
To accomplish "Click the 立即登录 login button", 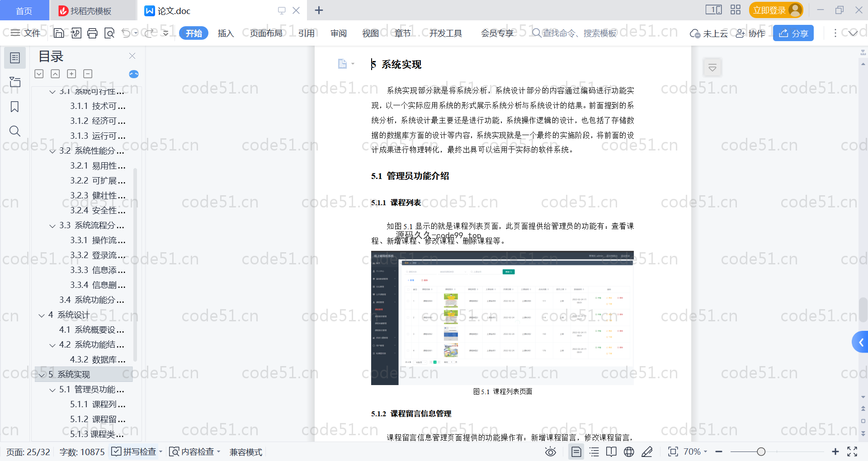I will pyautogui.click(x=776, y=10).
